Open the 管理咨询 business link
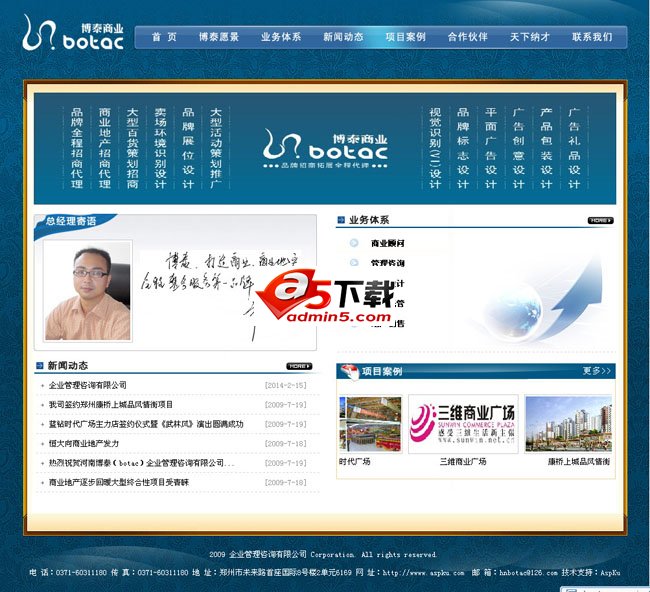The image size is (650, 592). (x=388, y=263)
